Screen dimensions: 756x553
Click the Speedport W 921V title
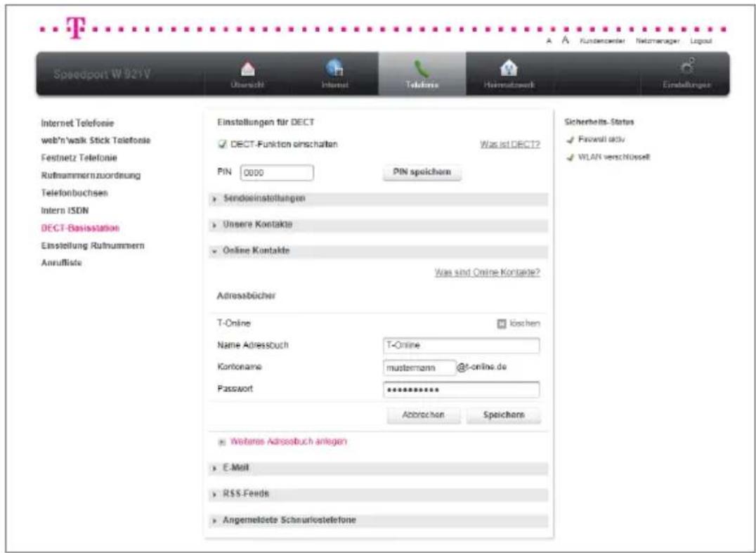click(x=102, y=74)
